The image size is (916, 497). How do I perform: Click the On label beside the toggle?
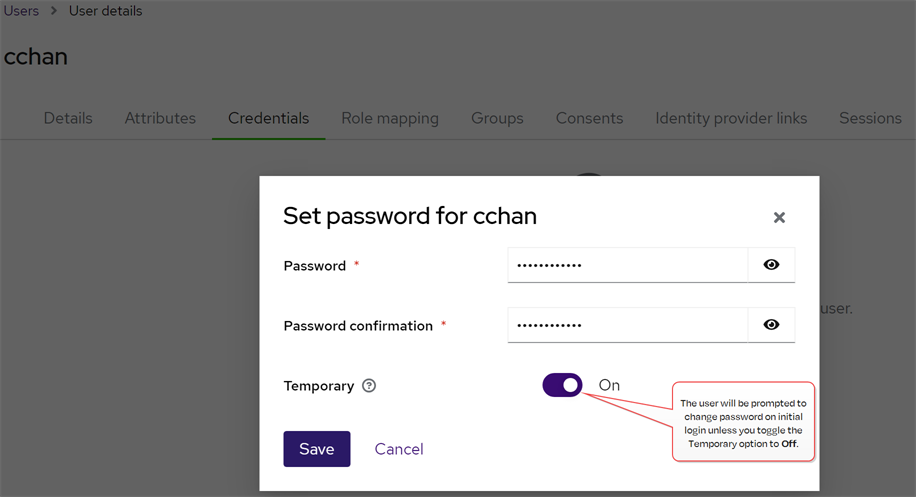coord(609,385)
